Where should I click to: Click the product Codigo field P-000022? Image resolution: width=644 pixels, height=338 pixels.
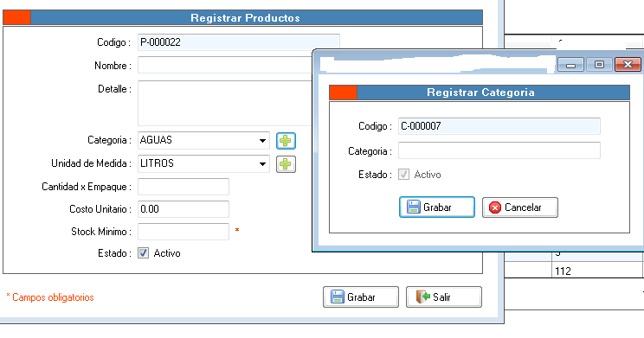coord(239,42)
